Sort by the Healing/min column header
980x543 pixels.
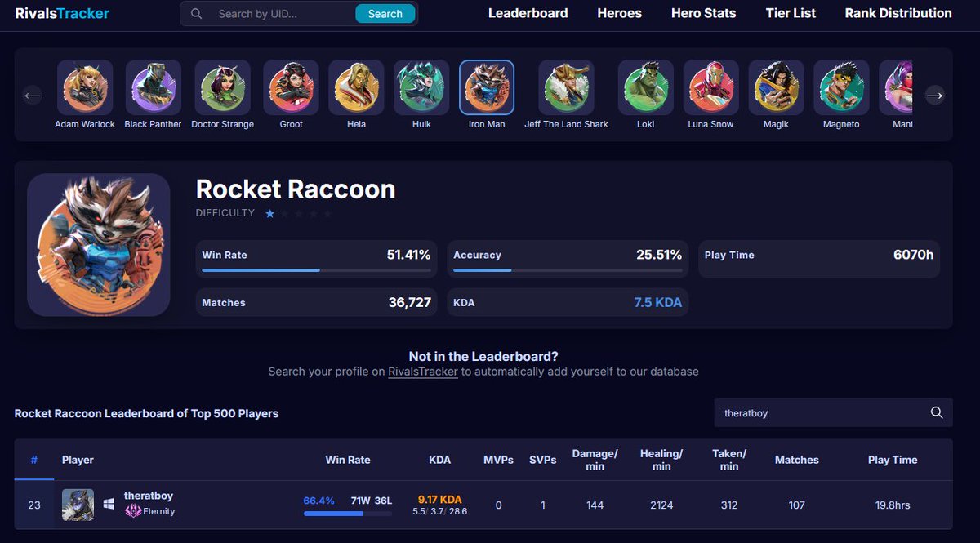tap(661, 460)
